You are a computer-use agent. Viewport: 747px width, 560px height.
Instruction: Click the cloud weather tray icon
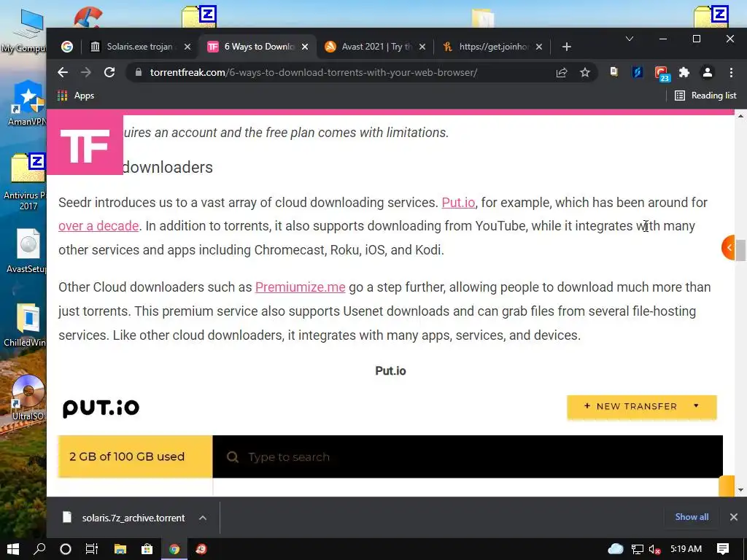(616, 549)
